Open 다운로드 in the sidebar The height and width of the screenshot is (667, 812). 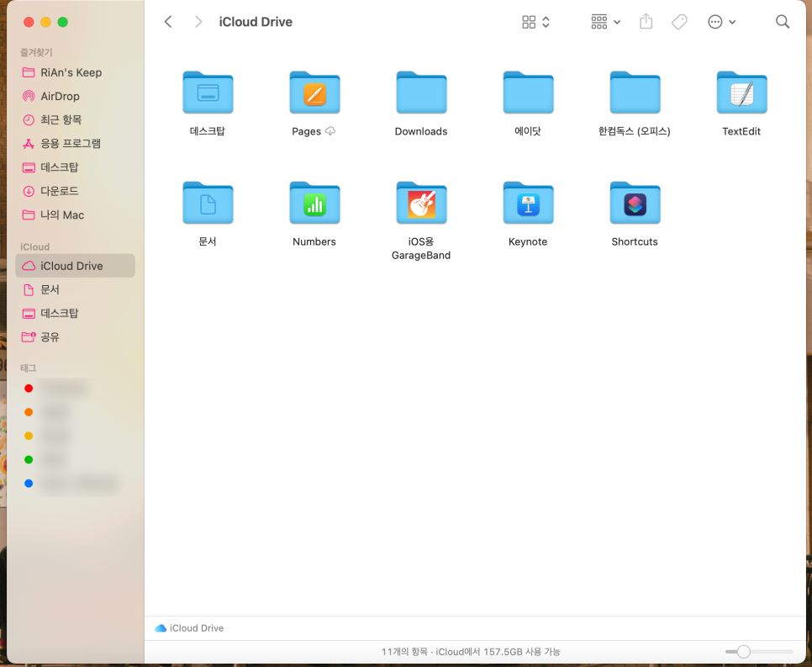coord(75,191)
